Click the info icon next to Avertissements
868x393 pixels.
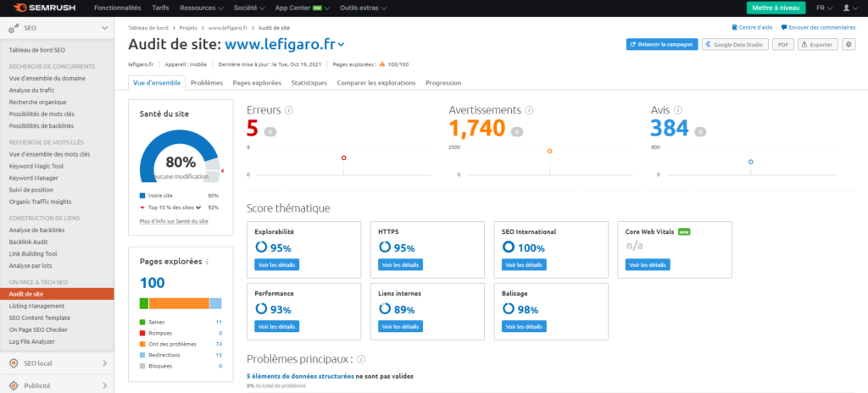click(529, 110)
